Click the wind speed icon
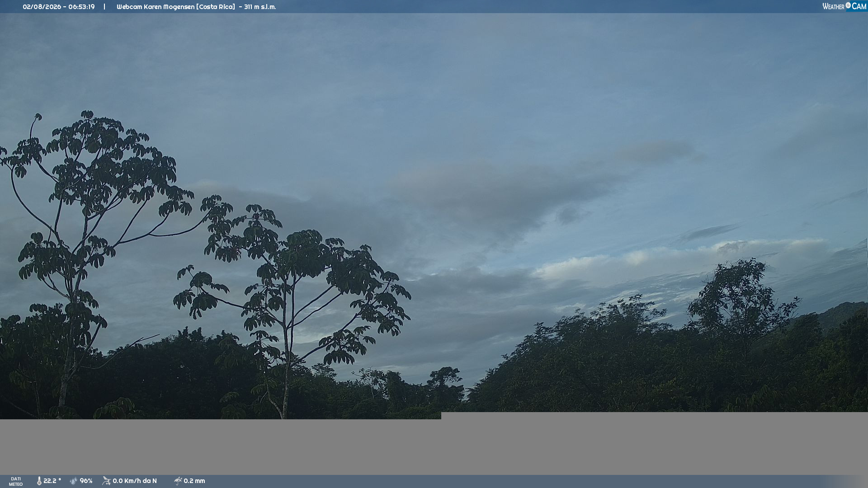868x488 pixels. (106, 481)
